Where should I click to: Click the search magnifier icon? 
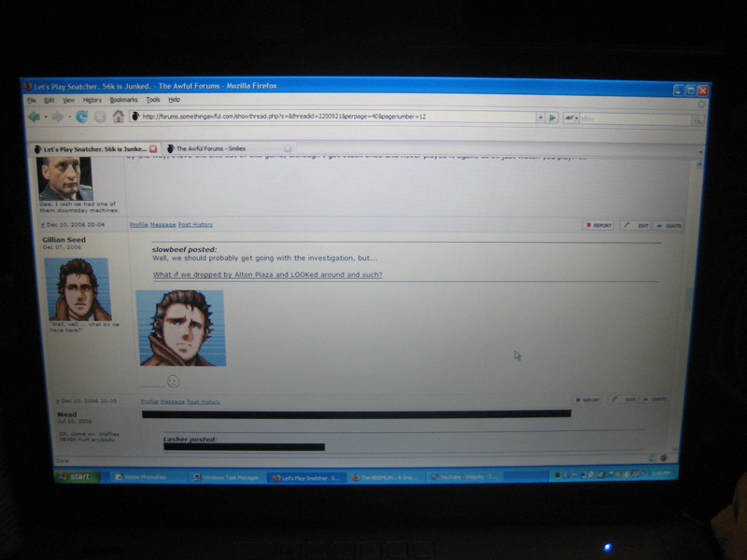coord(698,120)
